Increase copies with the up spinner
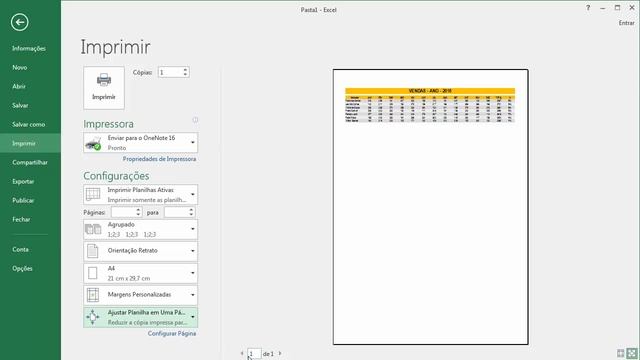Viewport: 640px width, 360px height. point(185,70)
